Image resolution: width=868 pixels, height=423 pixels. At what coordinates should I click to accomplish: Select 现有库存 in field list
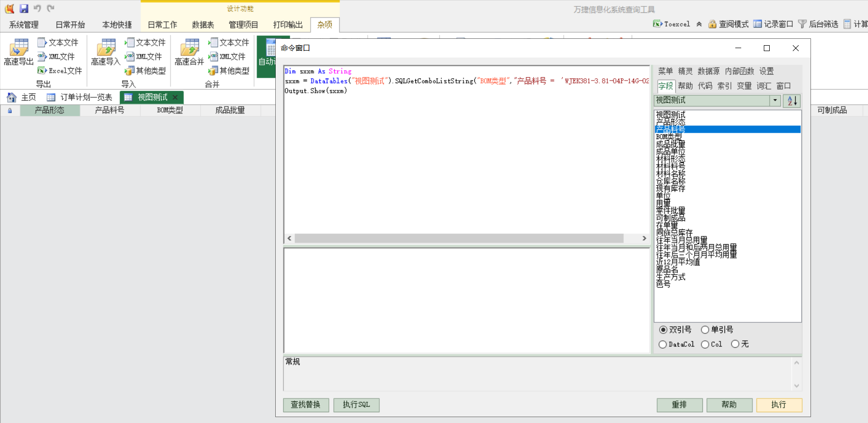pos(727,189)
